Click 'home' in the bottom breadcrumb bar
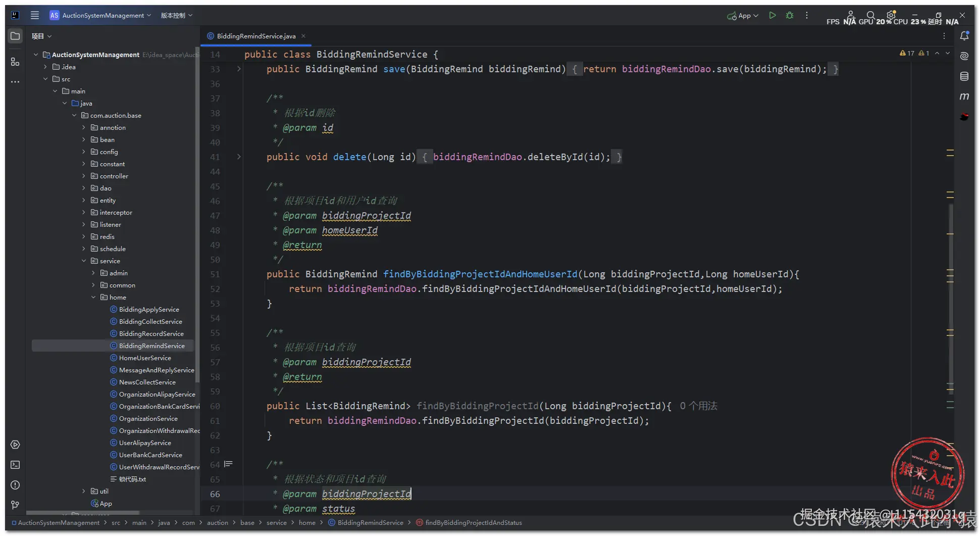The width and height of the screenshot is (980, 536). (307, 523)
